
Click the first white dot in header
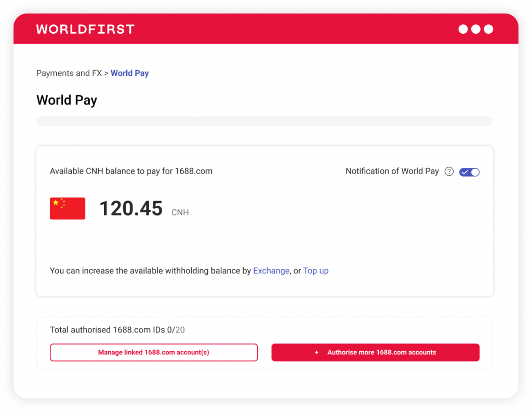pyautogui.click(x=463, y=29)
